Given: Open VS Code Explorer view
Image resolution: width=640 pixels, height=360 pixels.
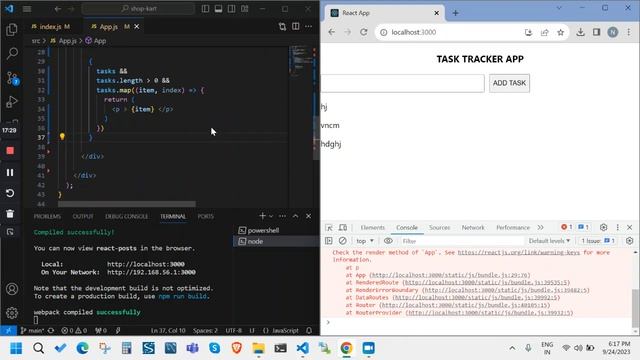Looking at the screenshot, I should pos(12,29).
